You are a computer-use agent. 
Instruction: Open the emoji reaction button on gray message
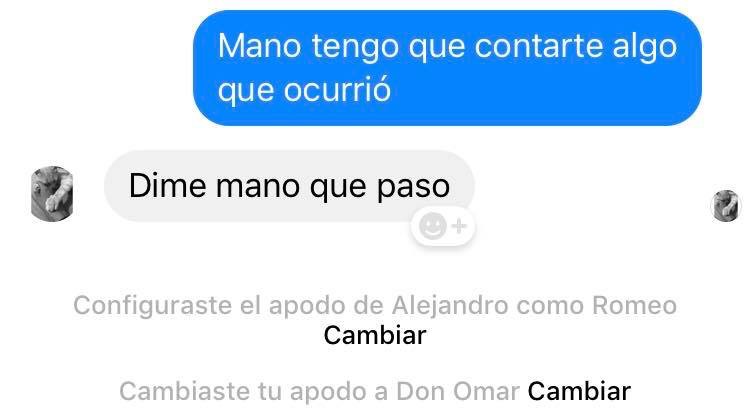coord(442,226)
